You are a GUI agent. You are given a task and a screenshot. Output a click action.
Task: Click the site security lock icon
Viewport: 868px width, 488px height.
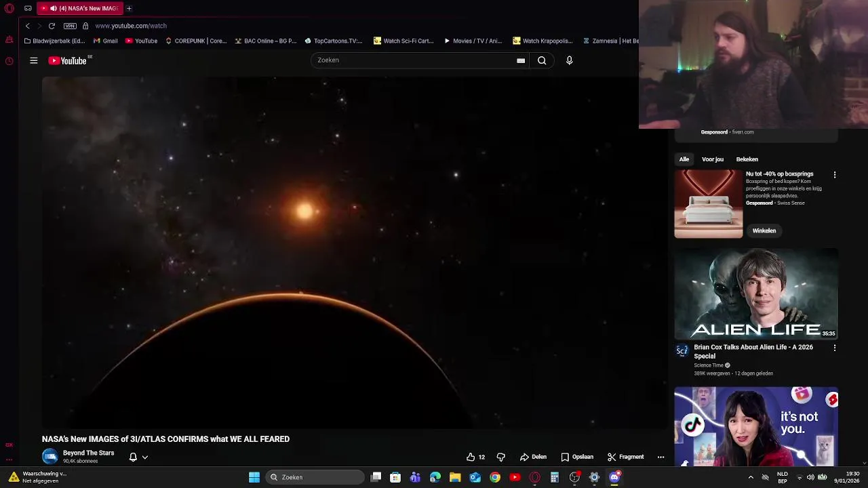(x=85, y=26)
